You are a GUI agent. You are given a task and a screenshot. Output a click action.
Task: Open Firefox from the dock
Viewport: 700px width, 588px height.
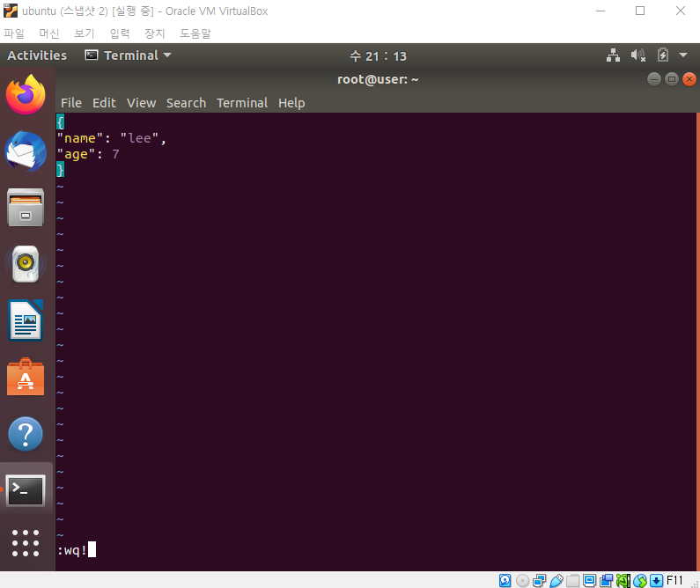click(26, 94)
